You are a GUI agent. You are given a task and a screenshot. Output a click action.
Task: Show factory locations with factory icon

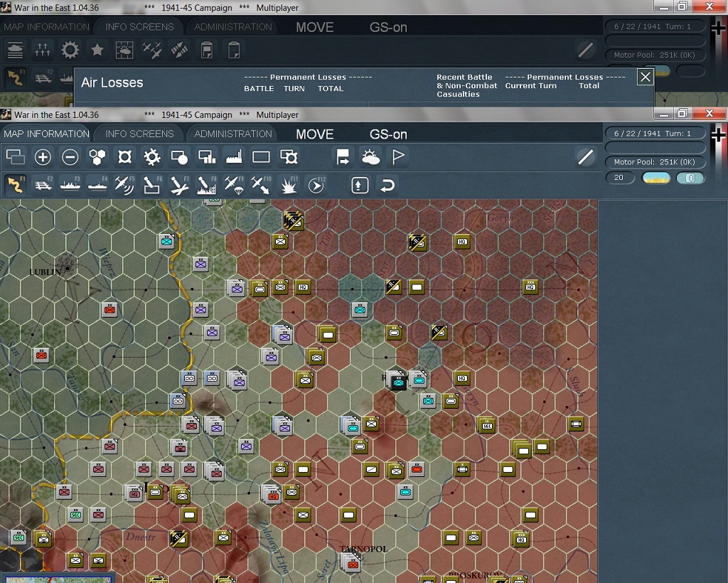234,157
